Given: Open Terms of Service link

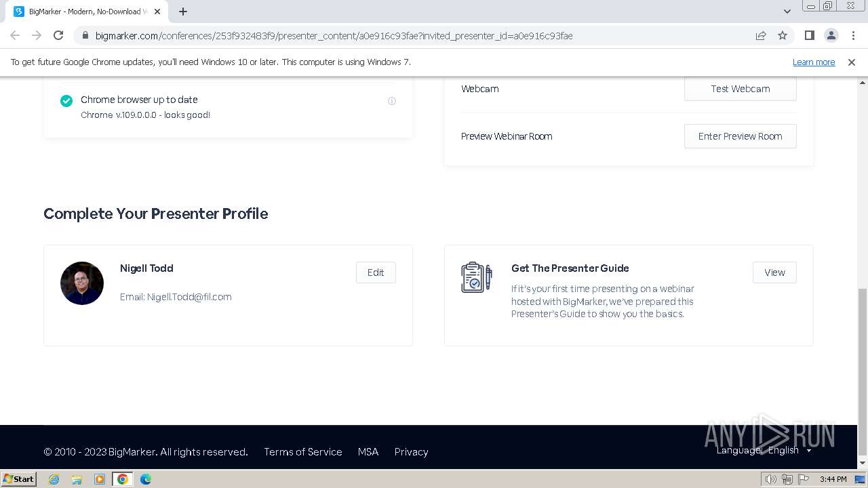Looking at the screenshot, I should (x=303, y=452).
